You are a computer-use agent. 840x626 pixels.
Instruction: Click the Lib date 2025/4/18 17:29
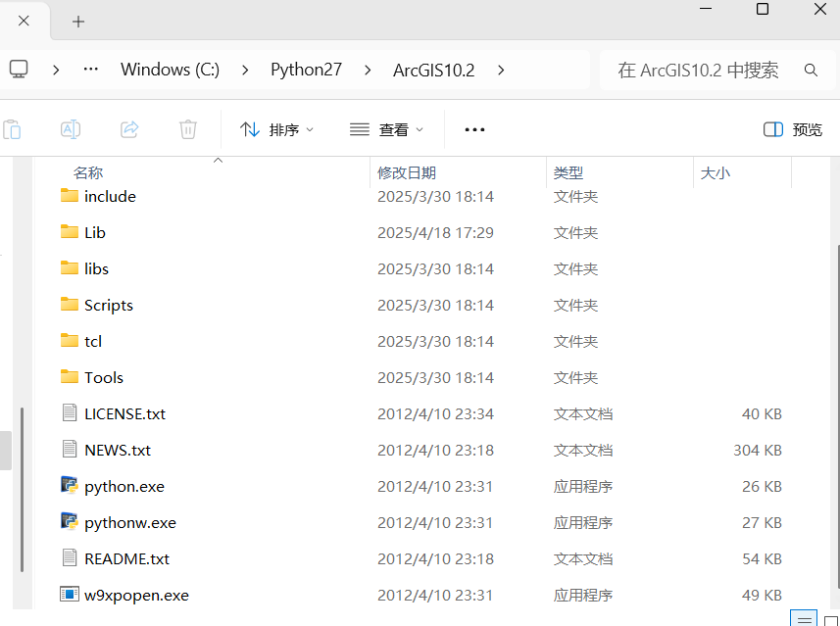pyautogui.click(x=435, y=233)
